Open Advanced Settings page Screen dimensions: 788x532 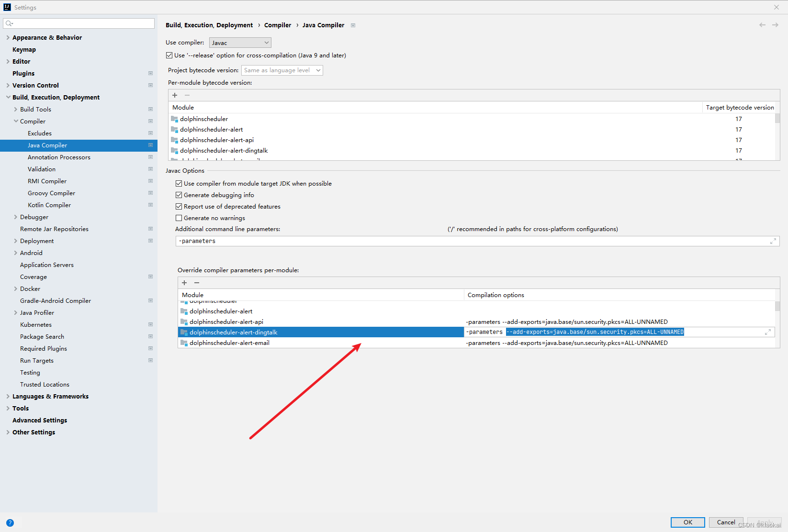[40, 420]
